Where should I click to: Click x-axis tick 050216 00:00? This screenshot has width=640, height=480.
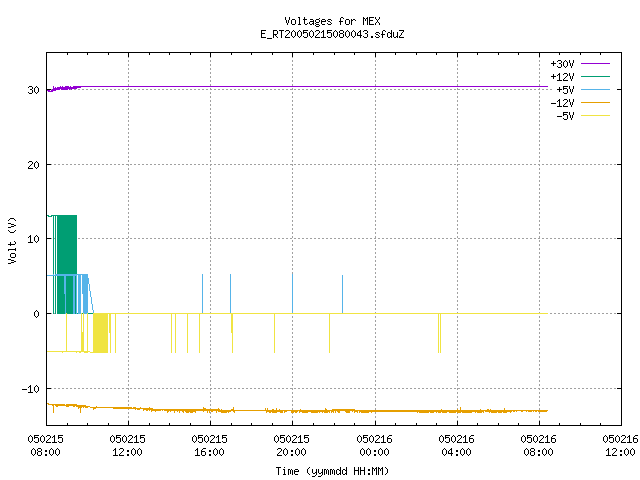(375, 446)
